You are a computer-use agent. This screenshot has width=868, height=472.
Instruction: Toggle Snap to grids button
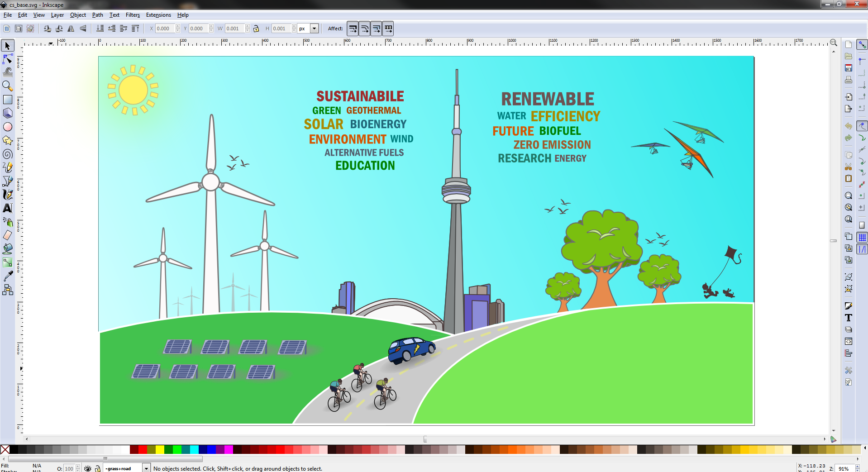862,237
